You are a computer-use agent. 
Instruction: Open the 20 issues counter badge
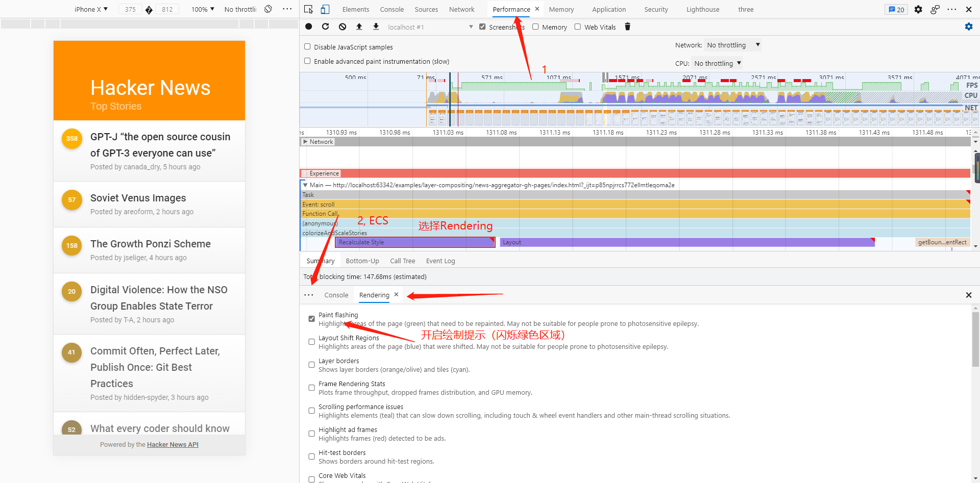[x=896, y=9]
